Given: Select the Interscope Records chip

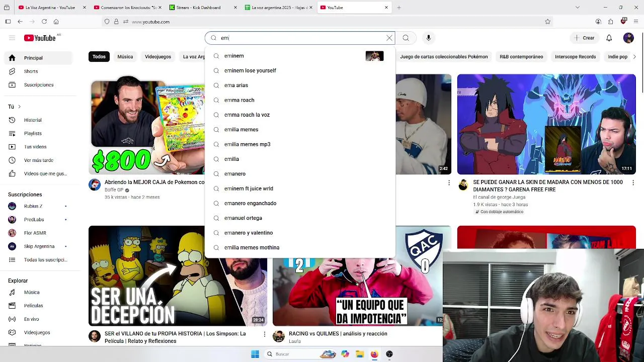Looking at the screenshot, I should pos(576,57).
